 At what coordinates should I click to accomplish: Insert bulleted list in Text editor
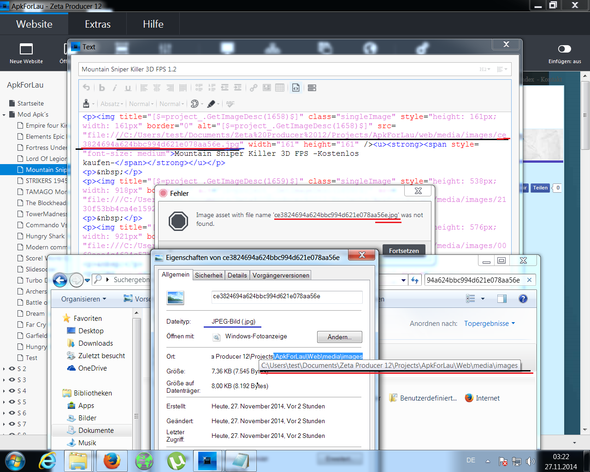[x=199, y=88]
